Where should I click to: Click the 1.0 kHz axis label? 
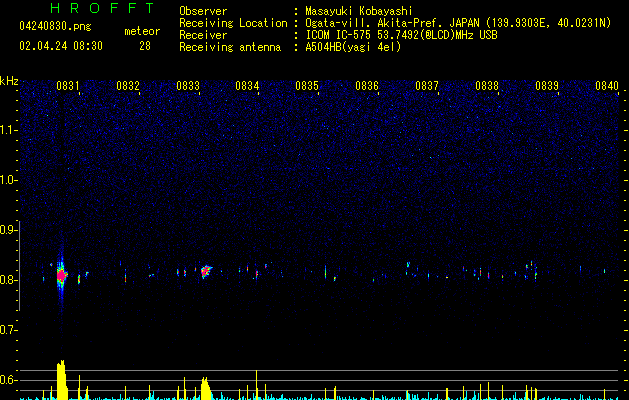click(x=9, y=180)
